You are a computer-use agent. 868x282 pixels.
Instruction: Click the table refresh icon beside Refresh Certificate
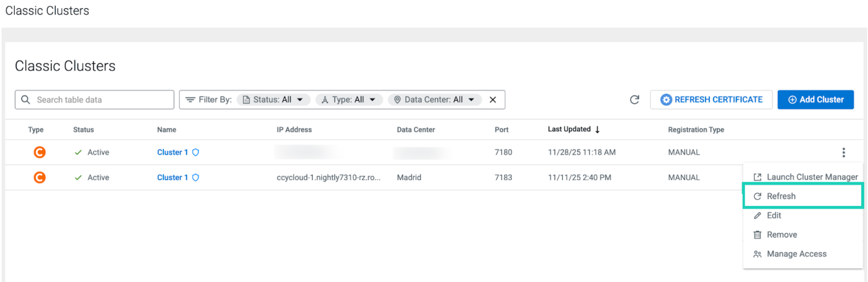click(x=634, y=100)
